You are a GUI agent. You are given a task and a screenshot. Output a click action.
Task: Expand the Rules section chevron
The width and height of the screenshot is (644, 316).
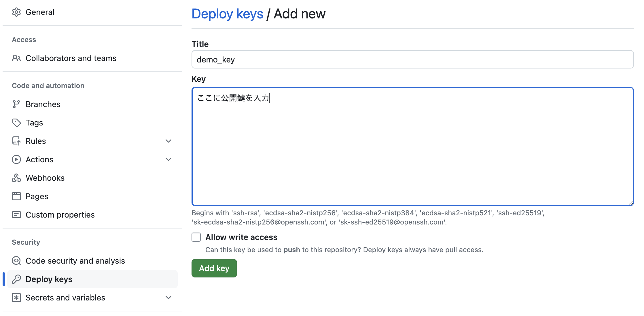(x=168, y=141)
